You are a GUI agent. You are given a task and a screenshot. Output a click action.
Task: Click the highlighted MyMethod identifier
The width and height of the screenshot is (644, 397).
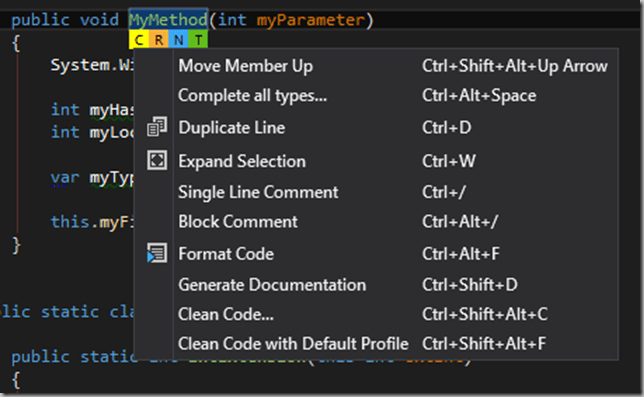pyautogui.click(x=168, y=20)
